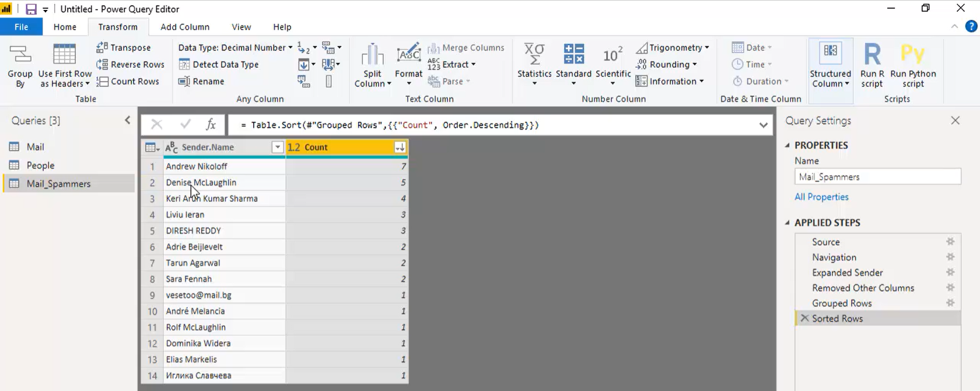Viewport: 980px width, 391px height.
Task: Collapse the APPLIED STEPS section
Action: 787,222
